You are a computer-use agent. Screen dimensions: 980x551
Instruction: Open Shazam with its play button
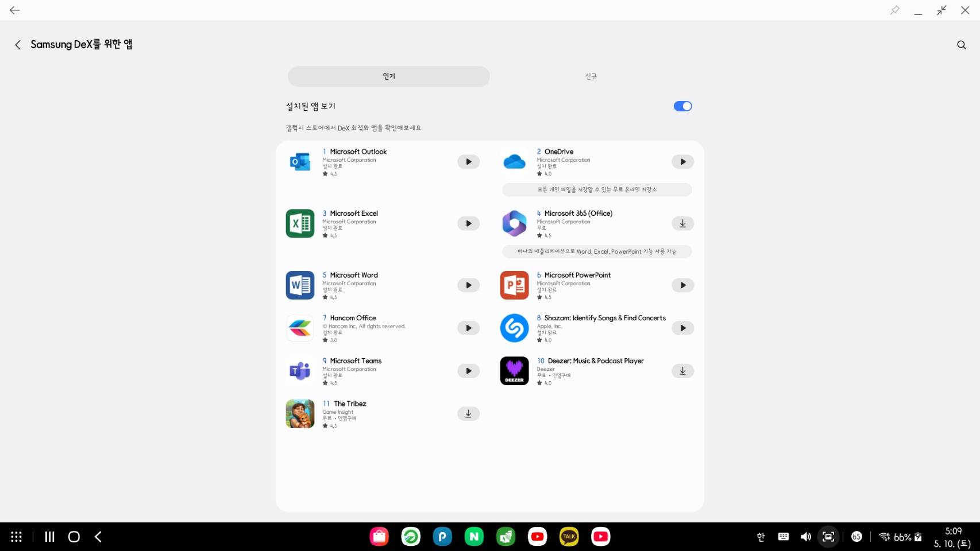point(682,328)
